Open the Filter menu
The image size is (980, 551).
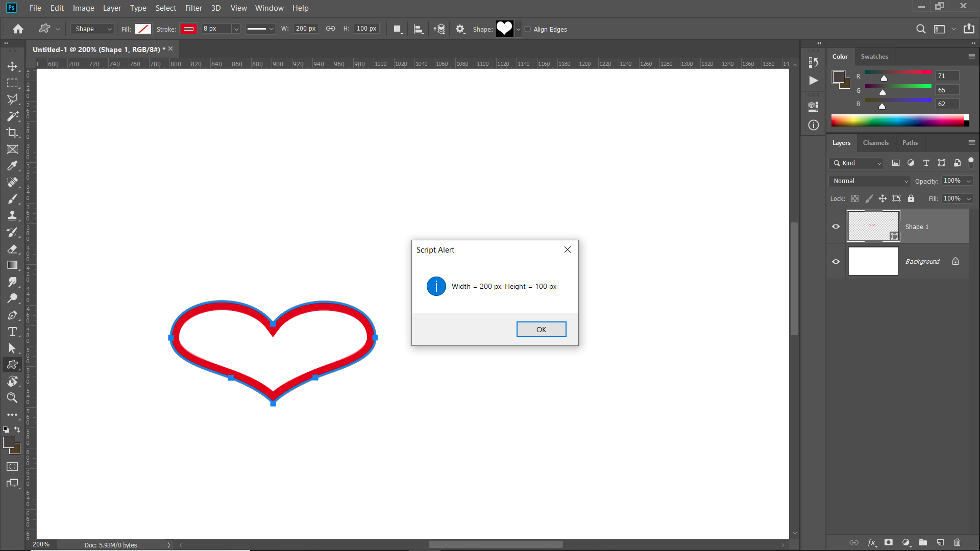pyautogui.click(x=193, y=8)
